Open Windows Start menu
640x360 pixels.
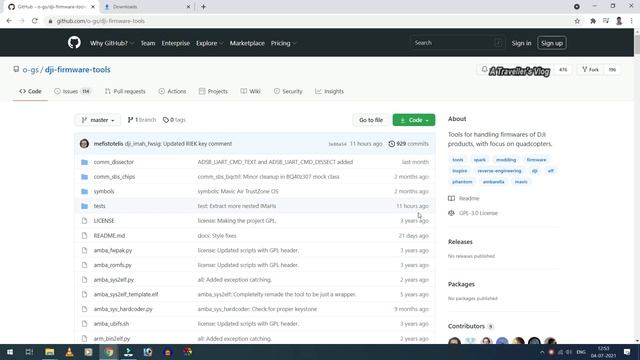(10, 352)
